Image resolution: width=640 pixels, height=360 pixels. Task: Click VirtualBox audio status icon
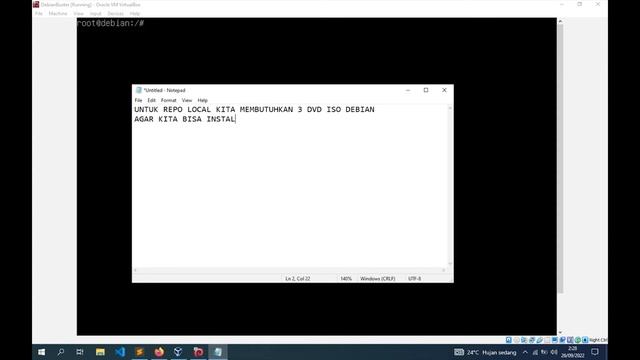524,340
